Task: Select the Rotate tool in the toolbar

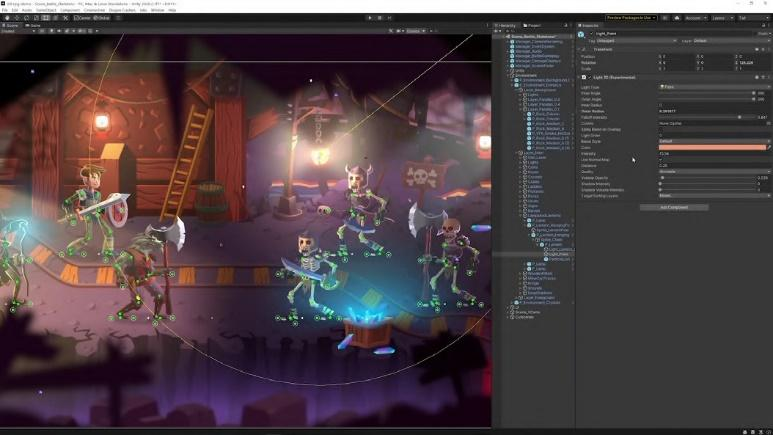Action: 27,18
